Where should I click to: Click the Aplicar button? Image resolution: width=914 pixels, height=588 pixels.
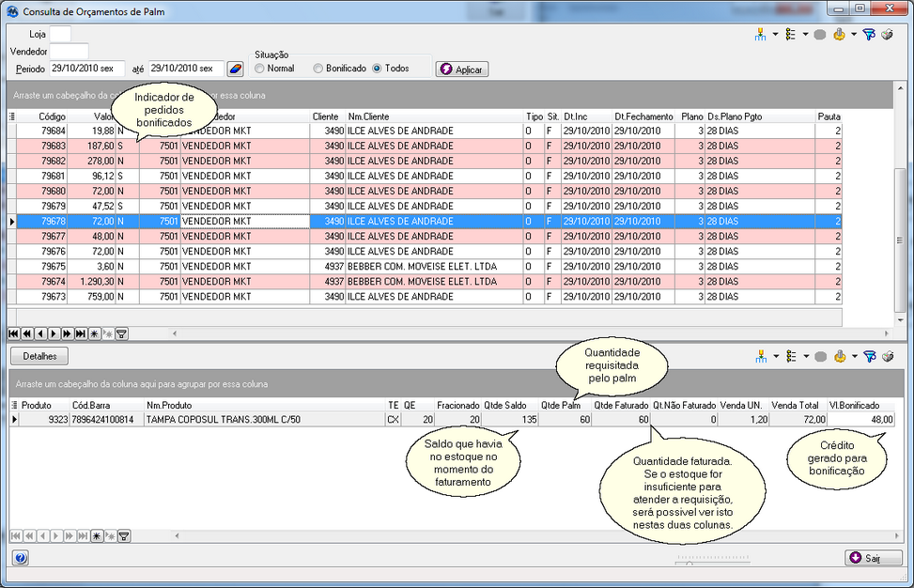pos(462,70)
